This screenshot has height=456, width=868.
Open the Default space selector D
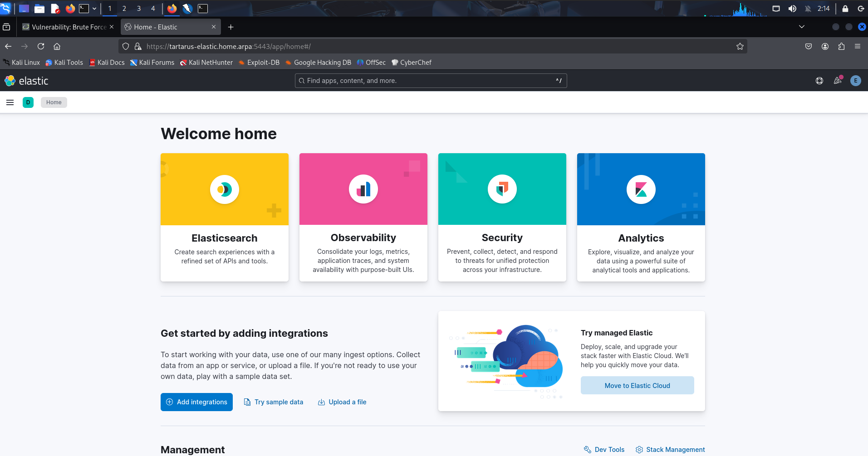28,102
